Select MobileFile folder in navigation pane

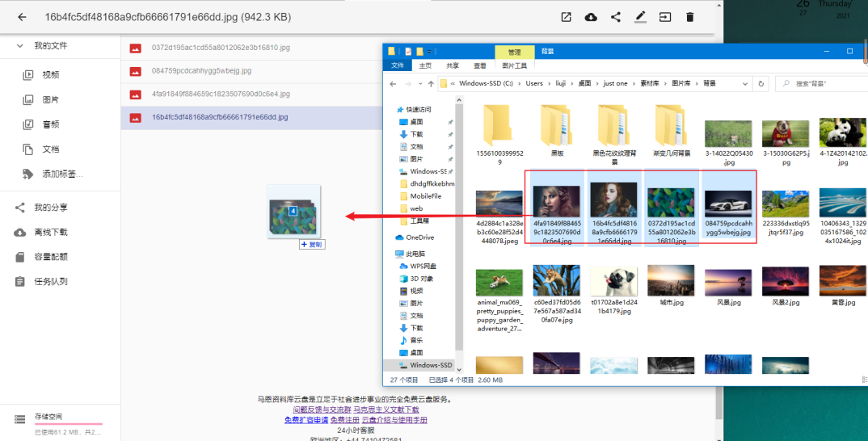click(x=425, y=196)
